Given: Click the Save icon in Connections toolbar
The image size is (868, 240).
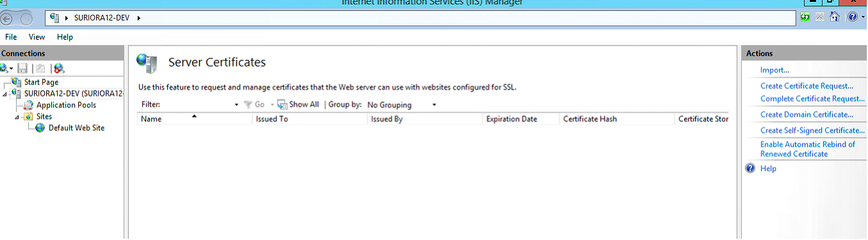Looking at the screenshot, I should [x=22, y=68].
